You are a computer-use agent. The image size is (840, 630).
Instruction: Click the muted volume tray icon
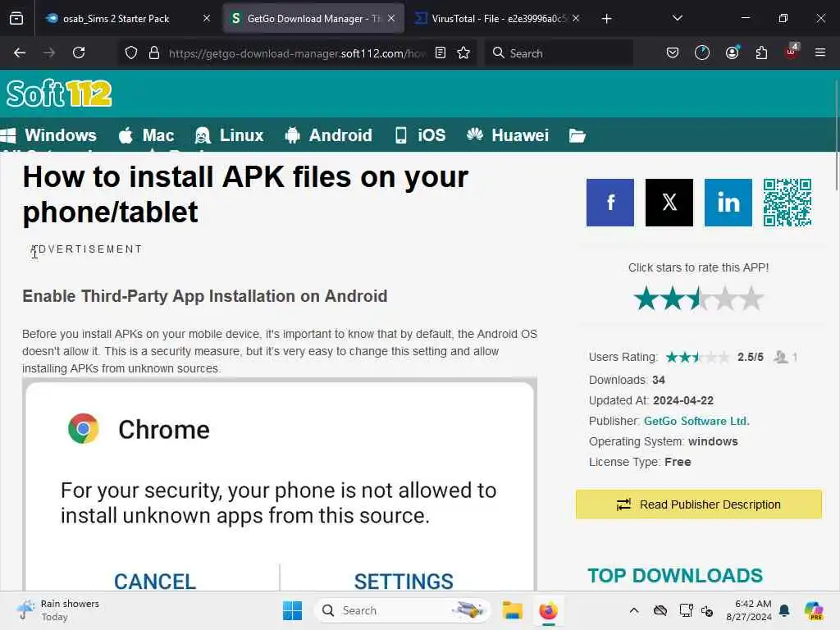coord(707,610)
